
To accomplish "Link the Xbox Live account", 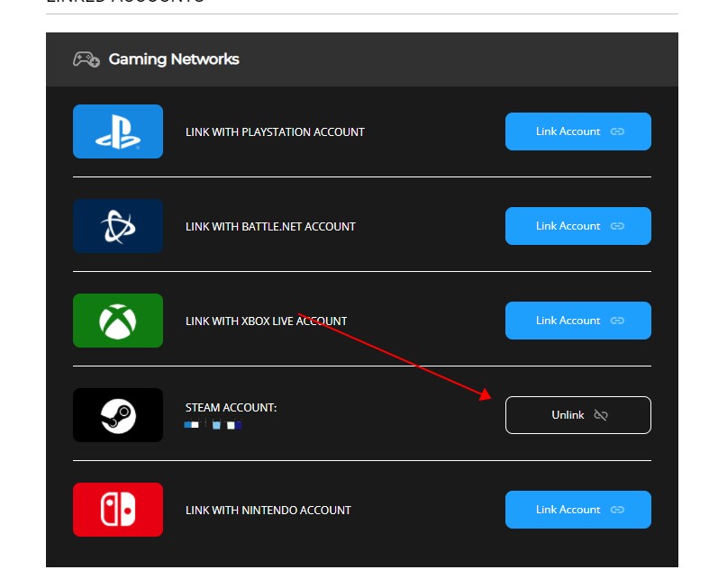I will coord(577,321).
